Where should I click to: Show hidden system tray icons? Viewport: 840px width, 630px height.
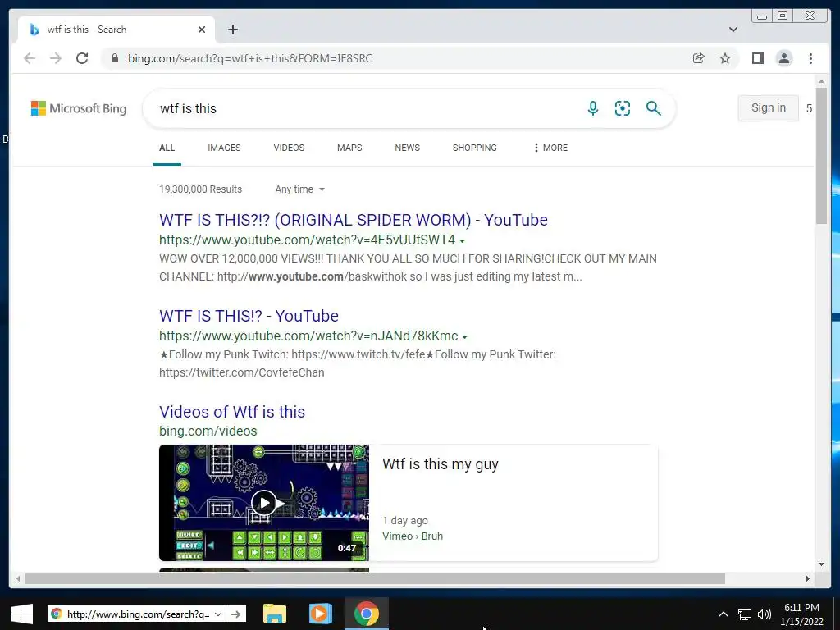pyautogui.click(x=724, y=614)
